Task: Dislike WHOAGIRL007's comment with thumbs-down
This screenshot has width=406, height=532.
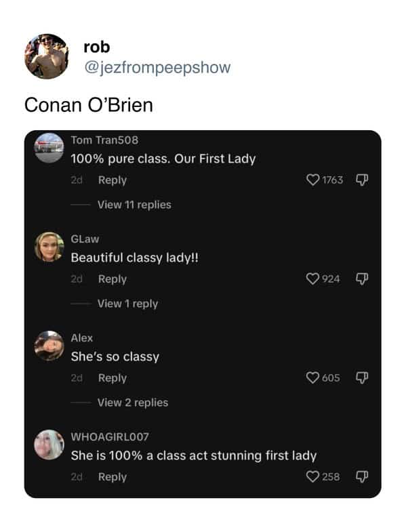Action: tap(362, 476)
